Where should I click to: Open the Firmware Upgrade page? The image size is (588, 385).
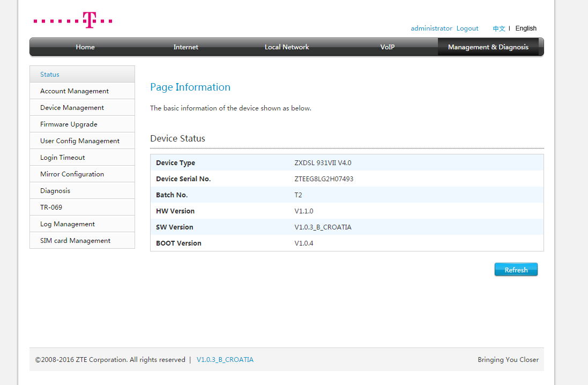(69, 124)
